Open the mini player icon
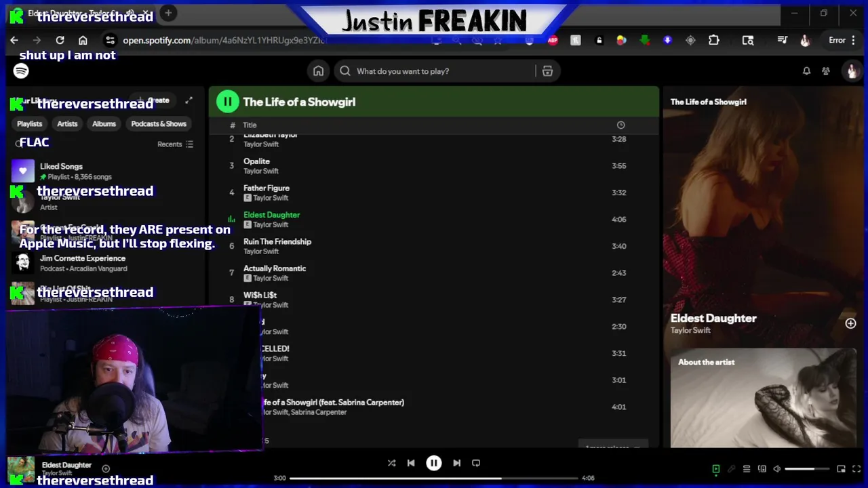868x488 pixels. [842, 469]
